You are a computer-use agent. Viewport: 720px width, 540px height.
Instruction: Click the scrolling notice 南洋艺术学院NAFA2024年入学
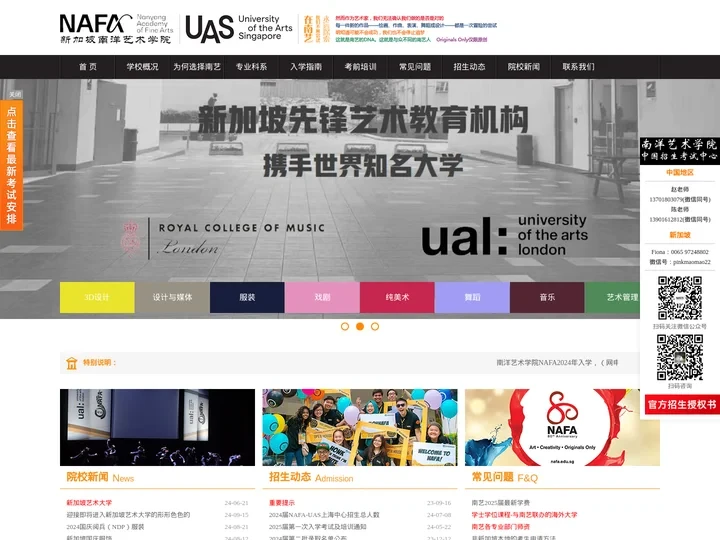point(557,363)
